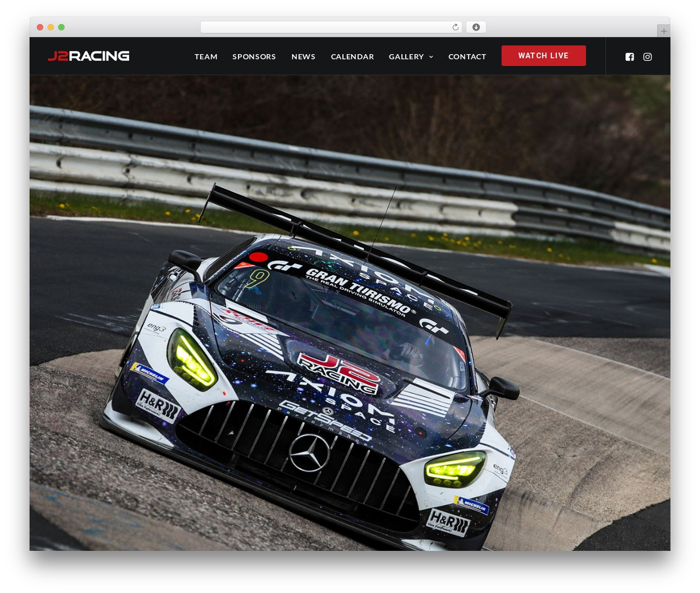Click the Watch Live button
700x593 pixels.
544,56
